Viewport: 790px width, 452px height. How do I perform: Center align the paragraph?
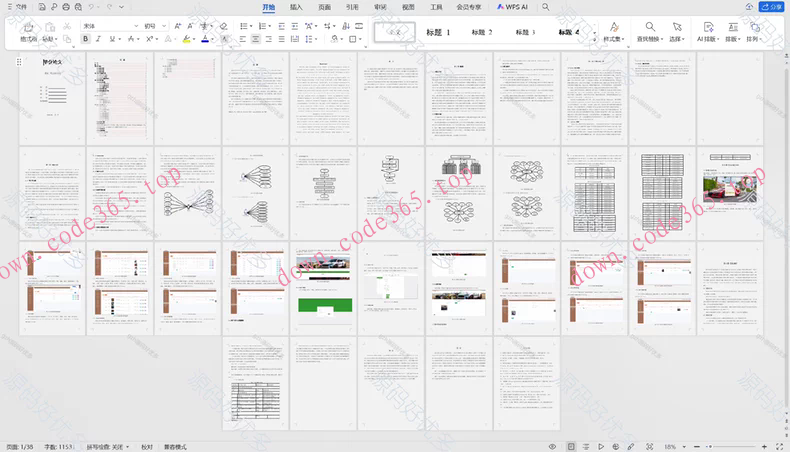point(255,39)
